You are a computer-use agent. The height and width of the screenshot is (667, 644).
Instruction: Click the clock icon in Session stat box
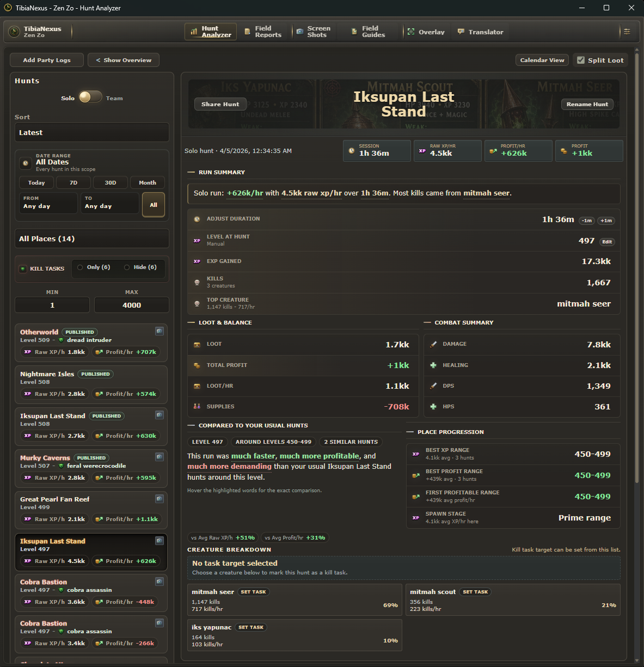[352, 151]
